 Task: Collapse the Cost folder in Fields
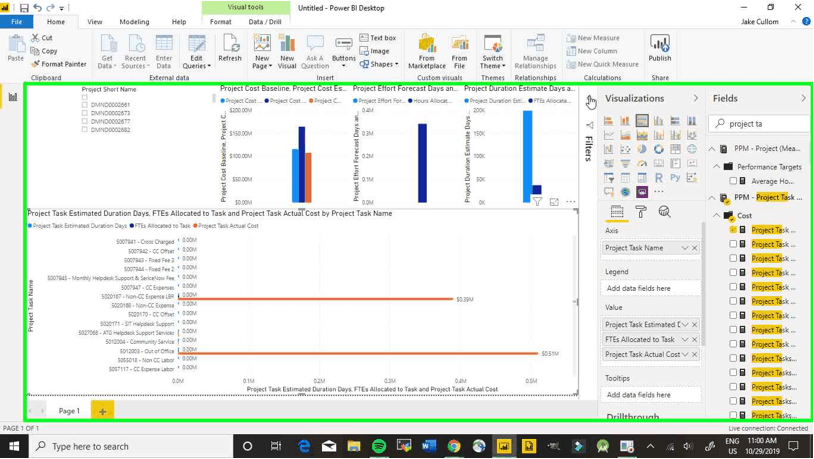point(717,215)
